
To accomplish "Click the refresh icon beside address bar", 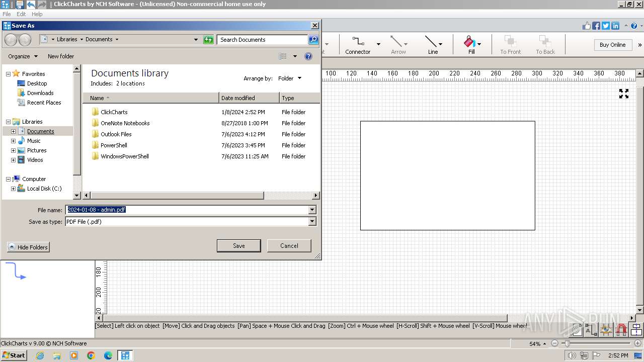I will click(208, 39).
